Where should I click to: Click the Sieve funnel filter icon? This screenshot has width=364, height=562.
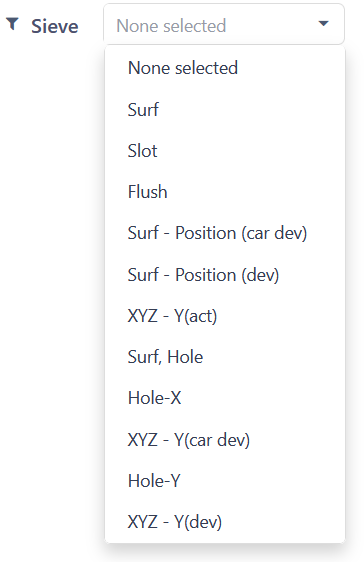tap(13, 24)
